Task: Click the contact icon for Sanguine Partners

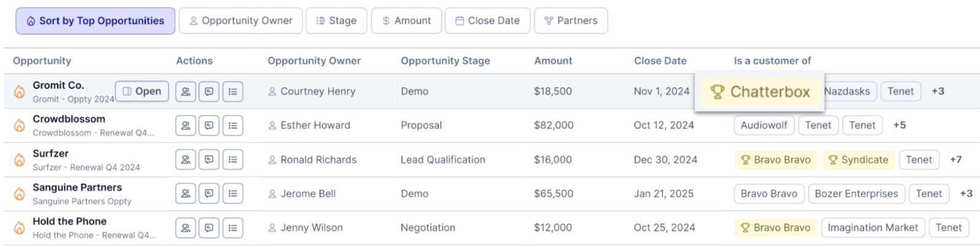Action: click(186, 194)
